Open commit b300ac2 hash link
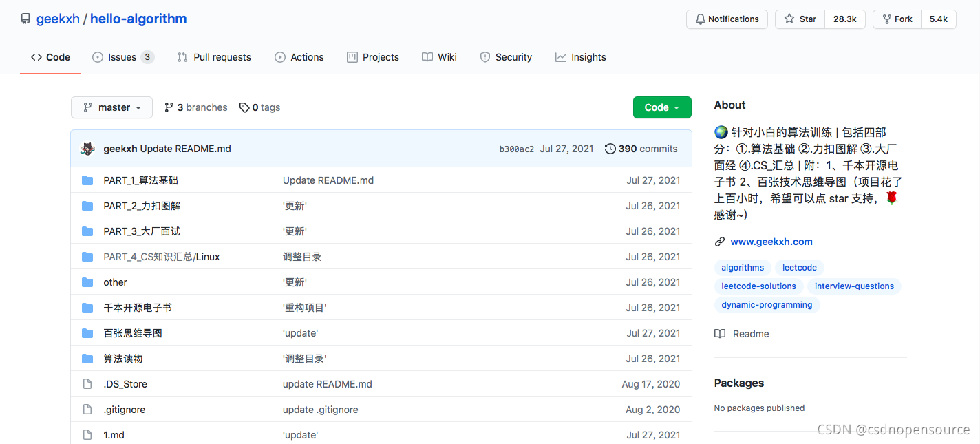Viewport: 980px width, 444px height. (x=516, y=149)
